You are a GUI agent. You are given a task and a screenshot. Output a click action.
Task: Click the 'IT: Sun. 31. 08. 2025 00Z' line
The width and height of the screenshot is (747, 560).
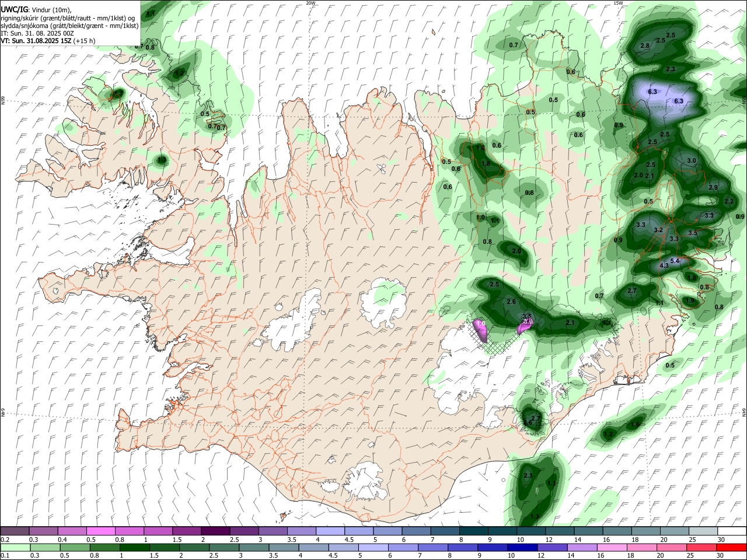37,33
